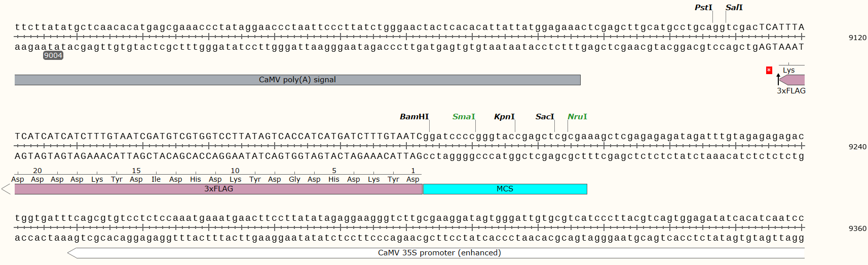This screenshot has width=868, height=265.
Task: Click the white arrowhead left of 3xFLAG bar
Action: pos(6,189)
